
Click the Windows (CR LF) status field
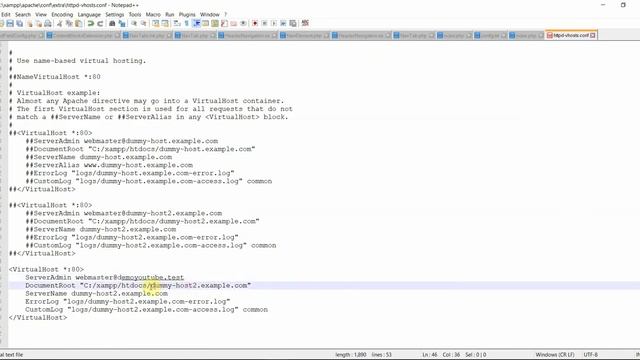[555, 355]
